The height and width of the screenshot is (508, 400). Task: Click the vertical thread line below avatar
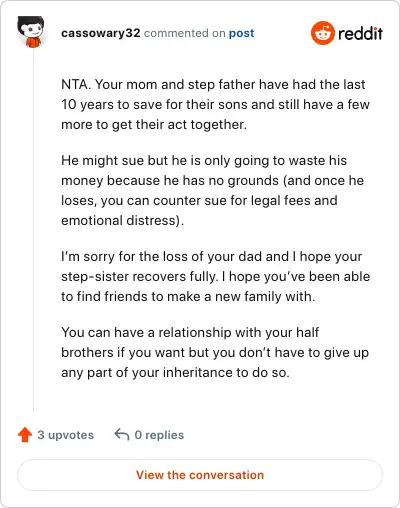click(x=33, y=230)
